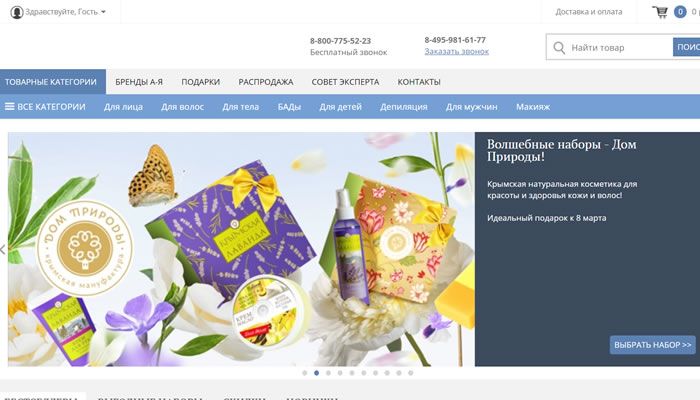Click the previous slide arrow on banner
This screenshot has width=700, height=400.
point(3,250)
